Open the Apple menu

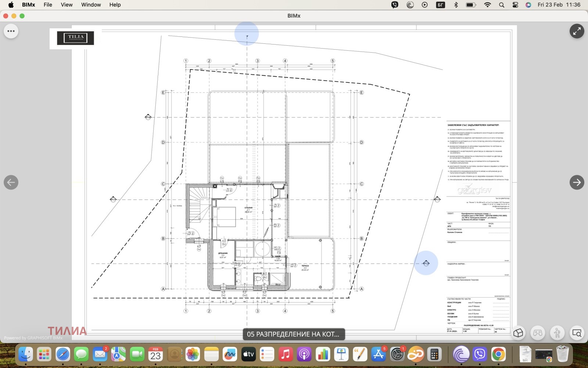tap(11, 5)
